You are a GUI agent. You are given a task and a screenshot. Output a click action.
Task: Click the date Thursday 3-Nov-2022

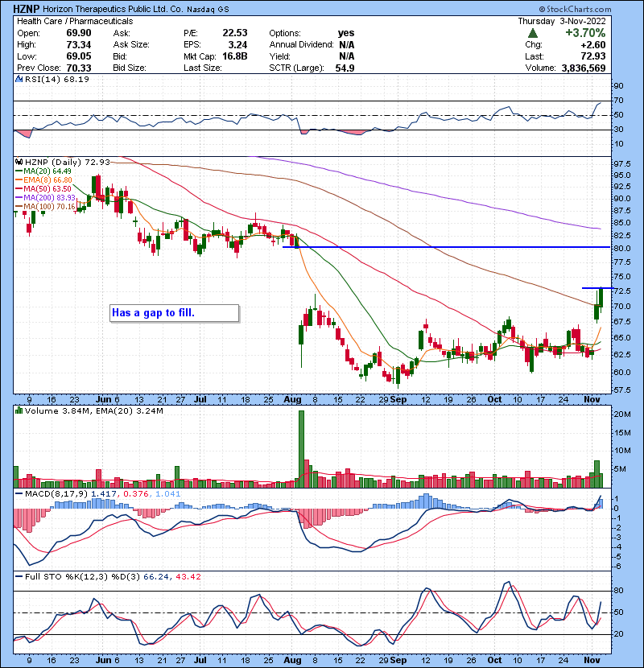coord(561,21)
